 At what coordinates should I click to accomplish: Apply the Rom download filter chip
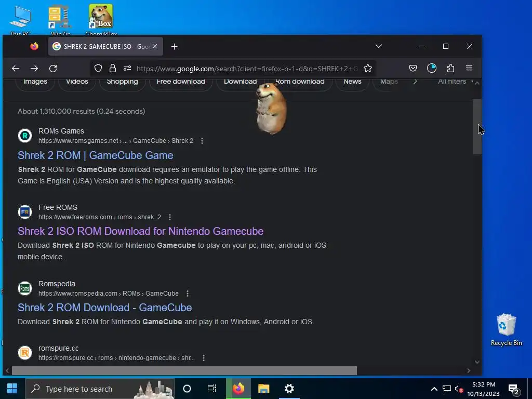tap(300, 82)
